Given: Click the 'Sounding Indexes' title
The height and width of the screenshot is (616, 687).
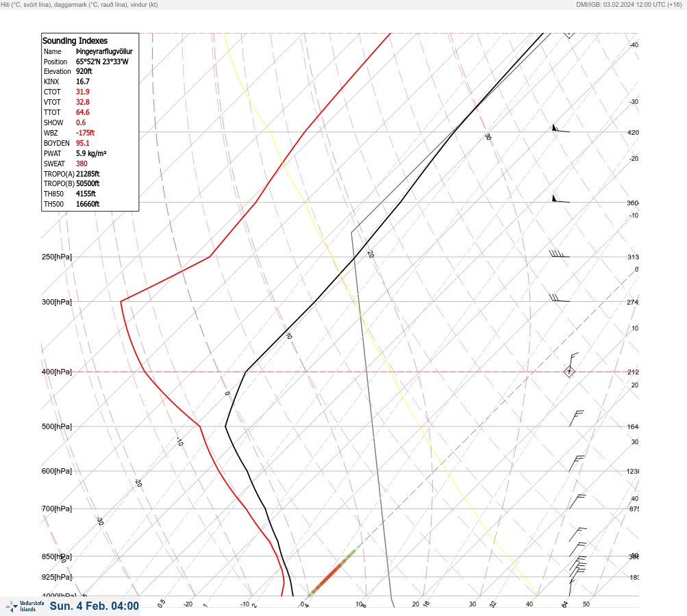Looking at the screenshot, I should point(75,40).
